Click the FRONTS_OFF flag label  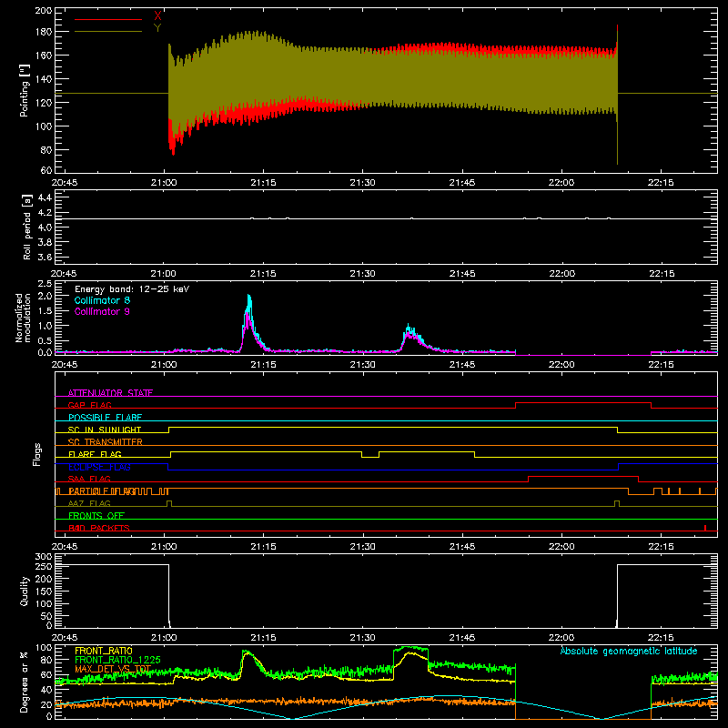96,516
